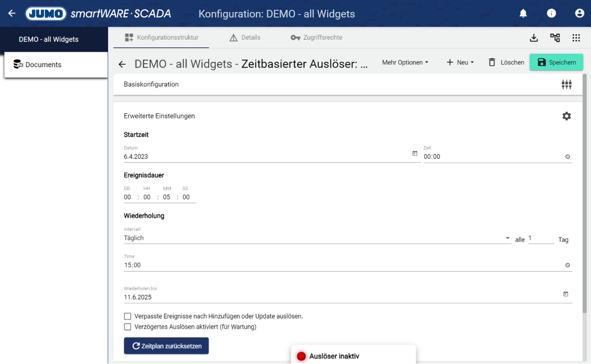This screenshot has height=364, width=591.
Task: Open the apps grid icon
Action: click(x=576, y=38)
